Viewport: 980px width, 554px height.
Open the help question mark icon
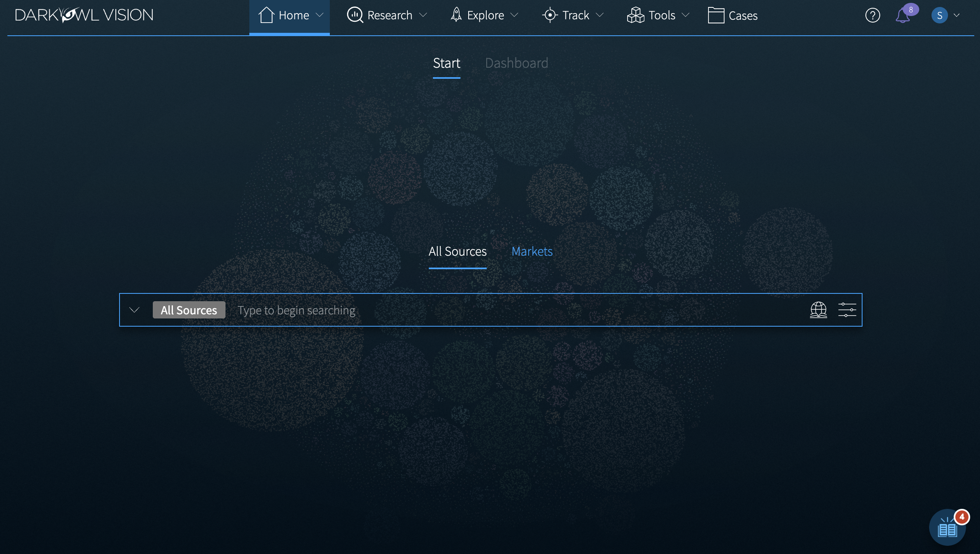872,16
